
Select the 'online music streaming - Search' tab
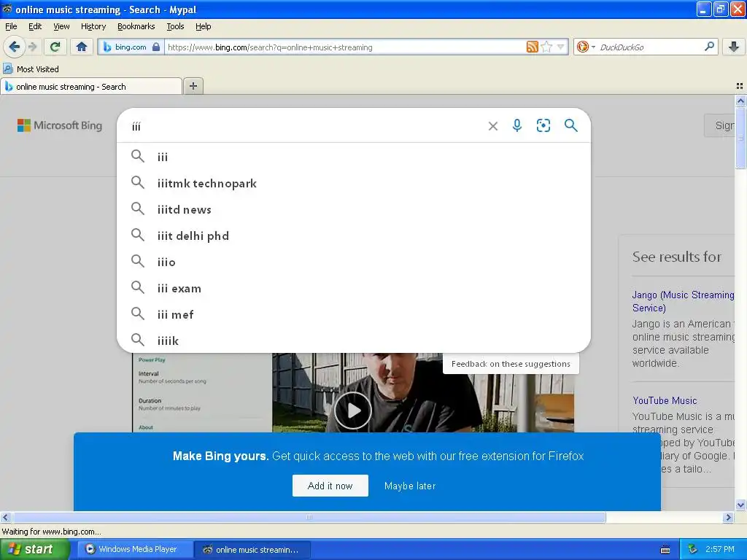pyautogui.click(x=91, y=87)
